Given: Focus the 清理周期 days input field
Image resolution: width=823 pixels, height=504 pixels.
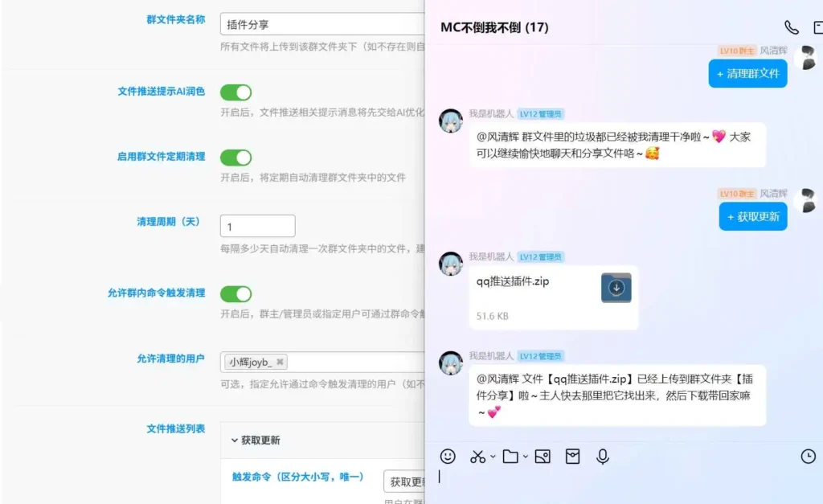Looking at the screenshot, I should pyautogui.click(x=258, y=226).
